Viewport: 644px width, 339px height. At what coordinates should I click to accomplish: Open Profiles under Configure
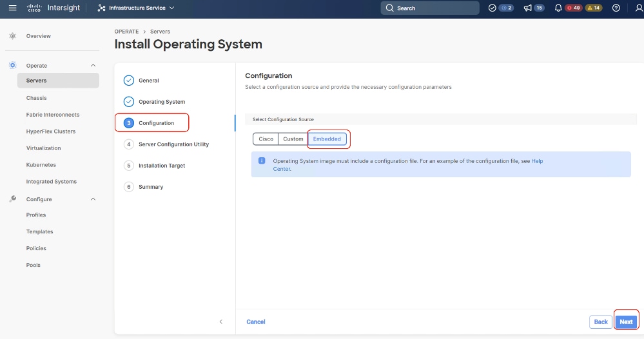36,215
